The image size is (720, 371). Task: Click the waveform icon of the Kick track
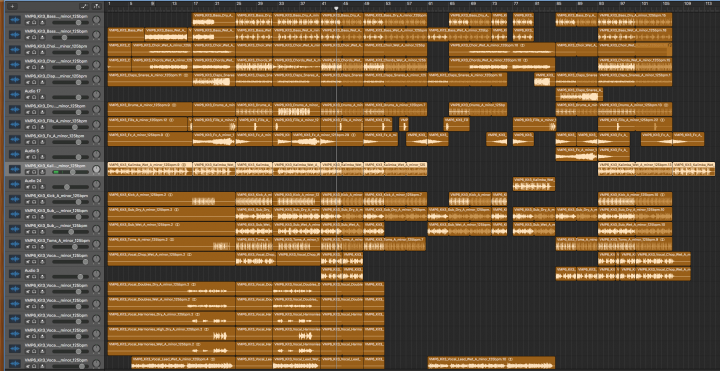point(16,199)
